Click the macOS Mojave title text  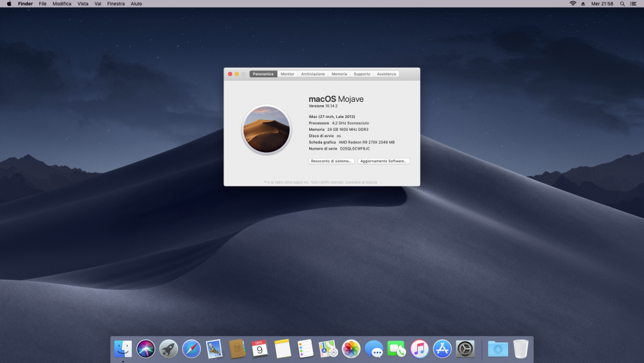click(336, 99)
